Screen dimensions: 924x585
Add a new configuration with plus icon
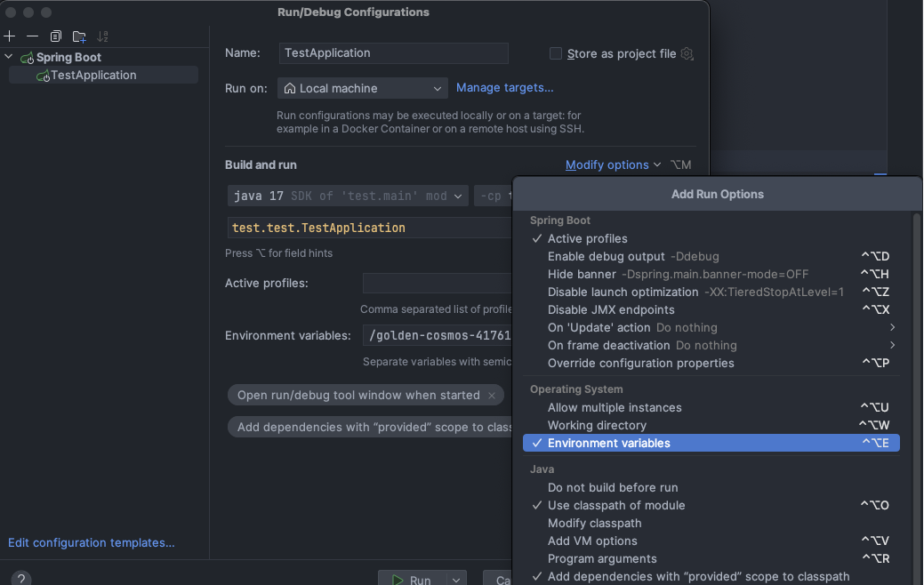click(10, 36)
